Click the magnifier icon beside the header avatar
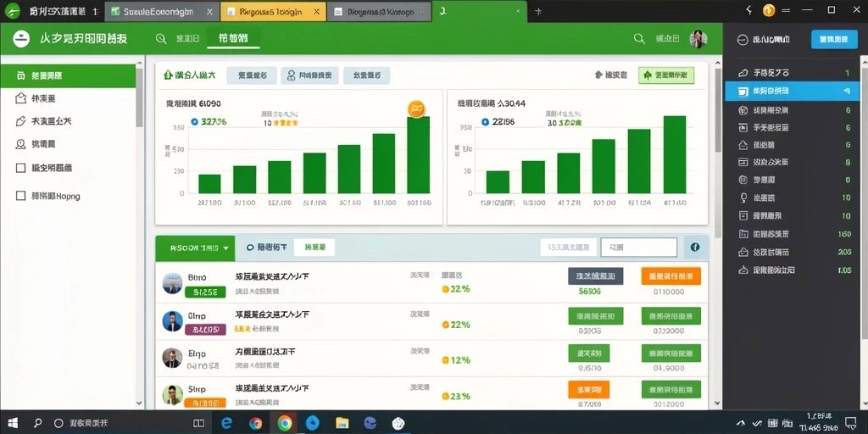Image resolution: width=868 pixels, height=434 pixels. (639, 38)
